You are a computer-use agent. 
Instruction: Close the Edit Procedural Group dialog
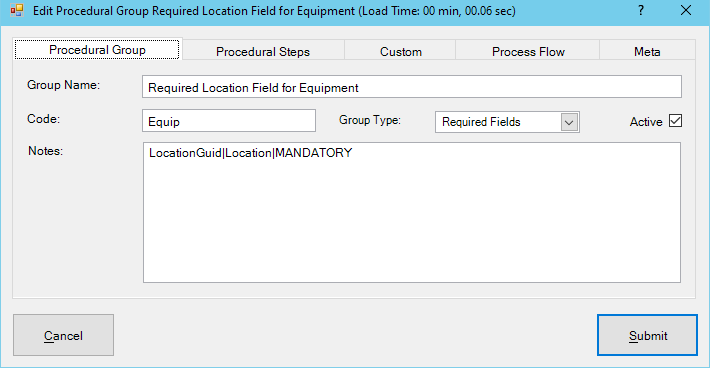[x=686, y=10]
